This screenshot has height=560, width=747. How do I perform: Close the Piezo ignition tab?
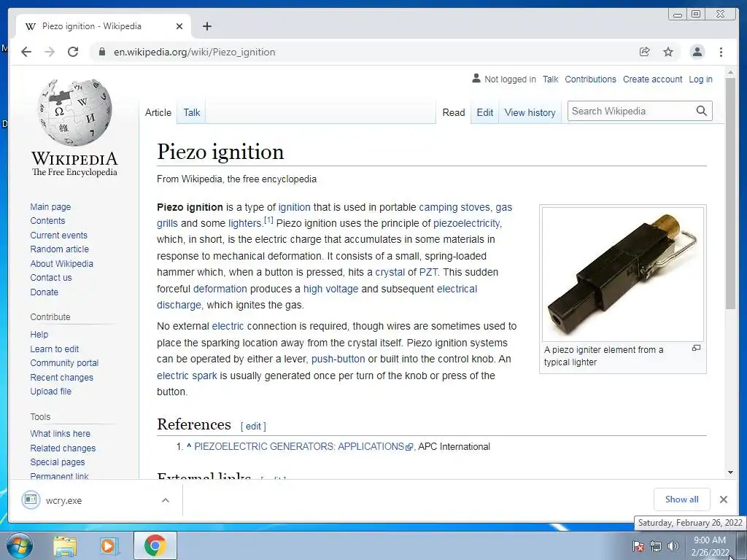coord(179,26)
